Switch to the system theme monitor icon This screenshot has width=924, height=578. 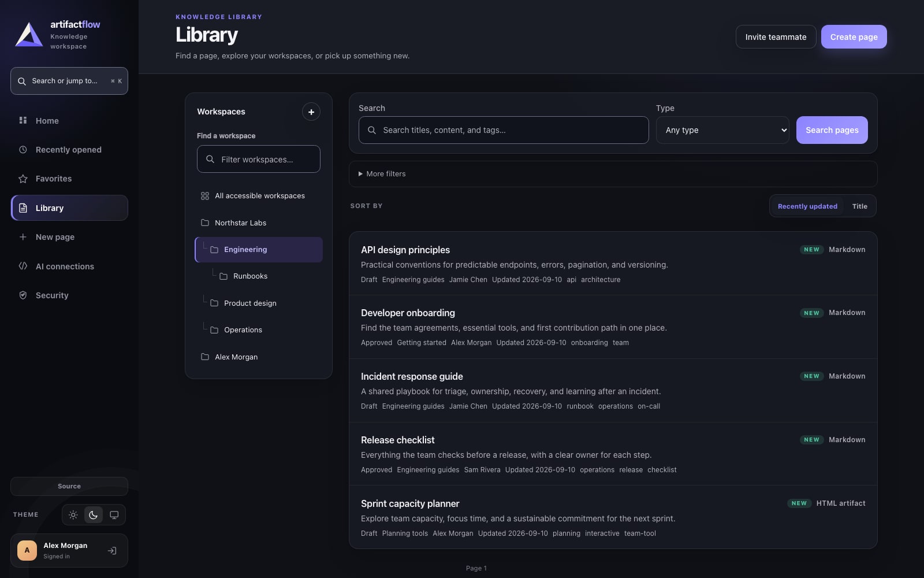pos(114,515)
